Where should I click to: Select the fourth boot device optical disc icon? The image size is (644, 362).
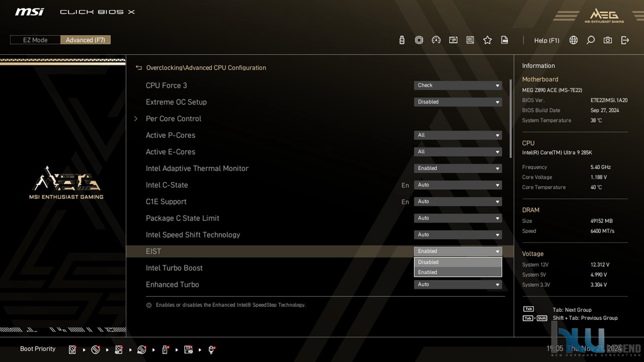[142, 349]
